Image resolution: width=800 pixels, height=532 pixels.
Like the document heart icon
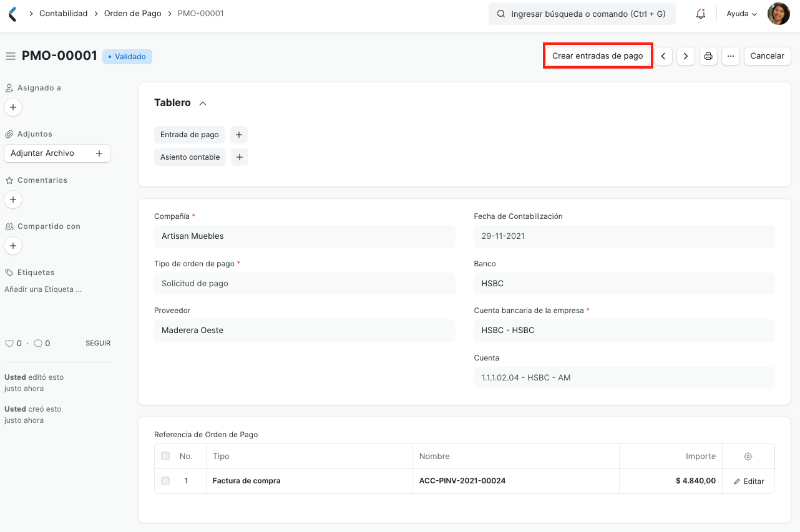[9, 344]
